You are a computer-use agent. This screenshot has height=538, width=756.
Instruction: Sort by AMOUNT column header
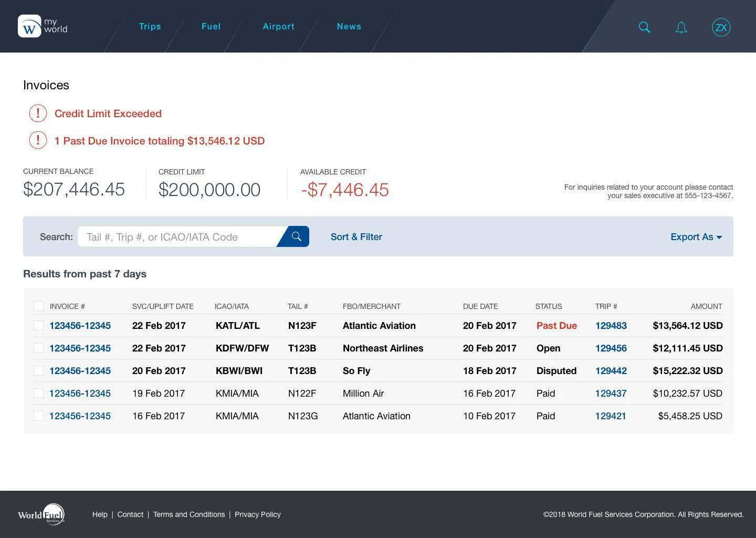(x=706, y=306)
